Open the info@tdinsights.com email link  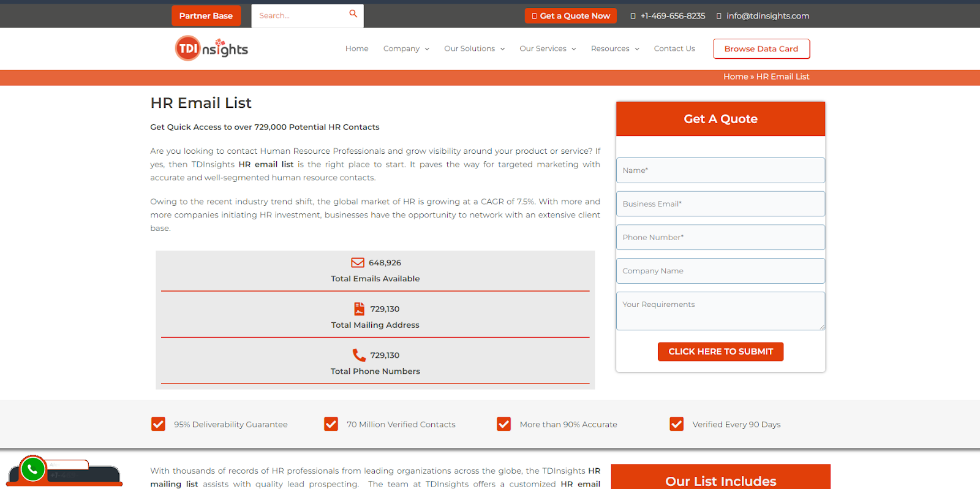767,16
